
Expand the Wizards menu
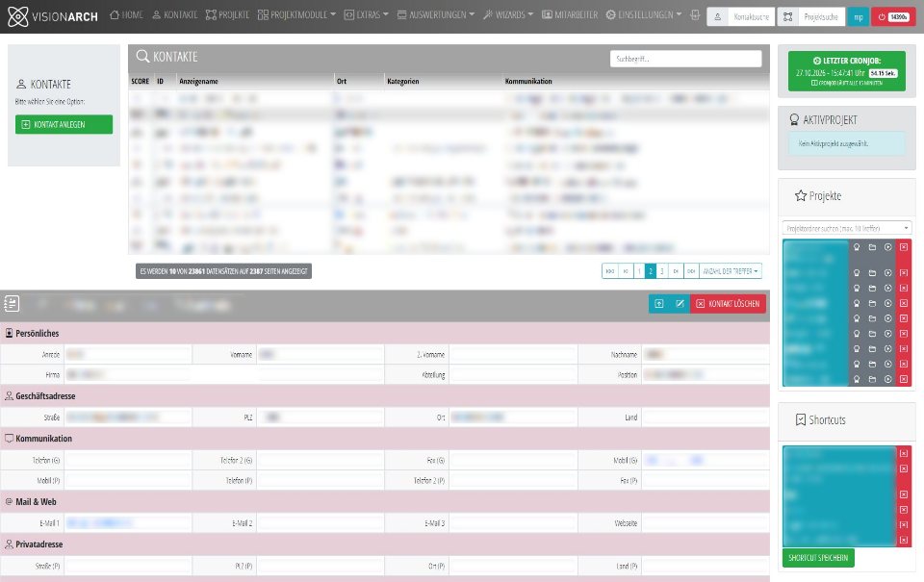click(x=508, y=14)
